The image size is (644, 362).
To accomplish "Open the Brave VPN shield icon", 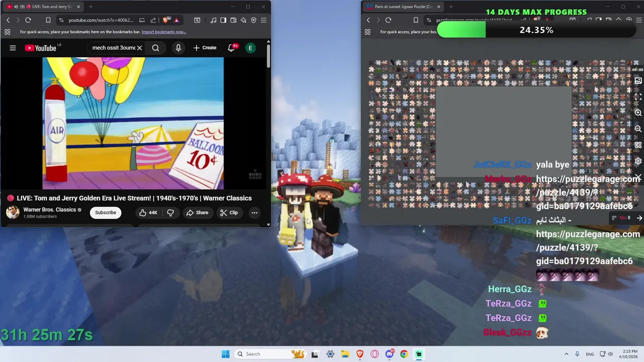I will point(254,20).
